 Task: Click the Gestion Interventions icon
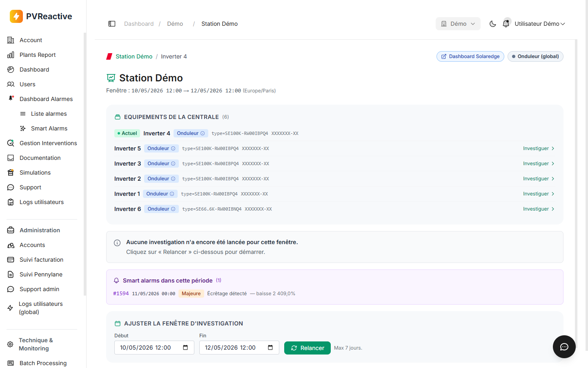click(11, 143)
